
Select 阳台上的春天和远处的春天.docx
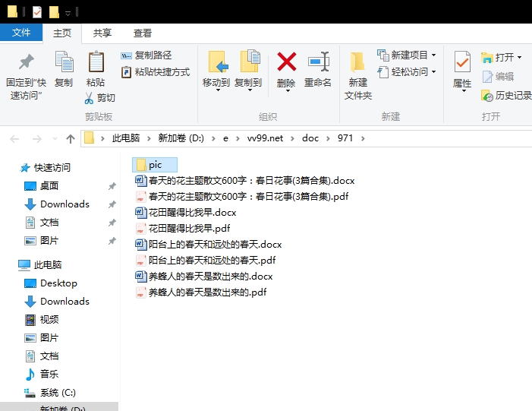pos(208,245)
